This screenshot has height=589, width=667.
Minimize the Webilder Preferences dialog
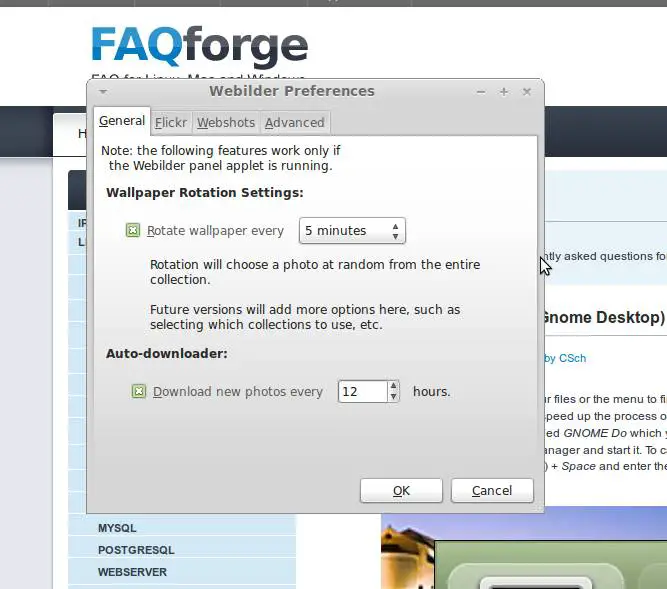point(481,92)
